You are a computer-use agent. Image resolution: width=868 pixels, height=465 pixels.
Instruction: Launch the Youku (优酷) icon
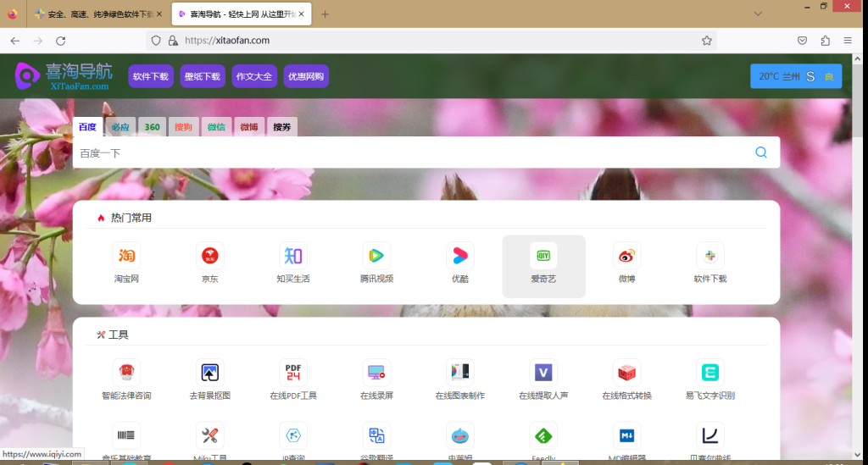[x=460, y=256]
